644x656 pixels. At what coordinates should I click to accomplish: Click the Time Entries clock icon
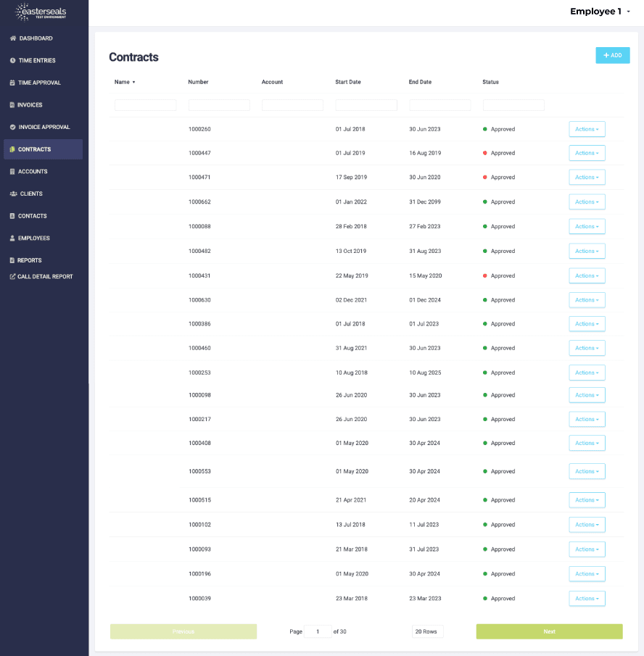13,61
